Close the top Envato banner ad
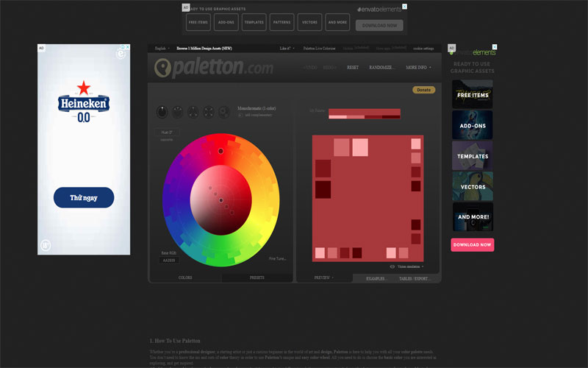This screenshot has height=368, width=588. tap(405, 7)
